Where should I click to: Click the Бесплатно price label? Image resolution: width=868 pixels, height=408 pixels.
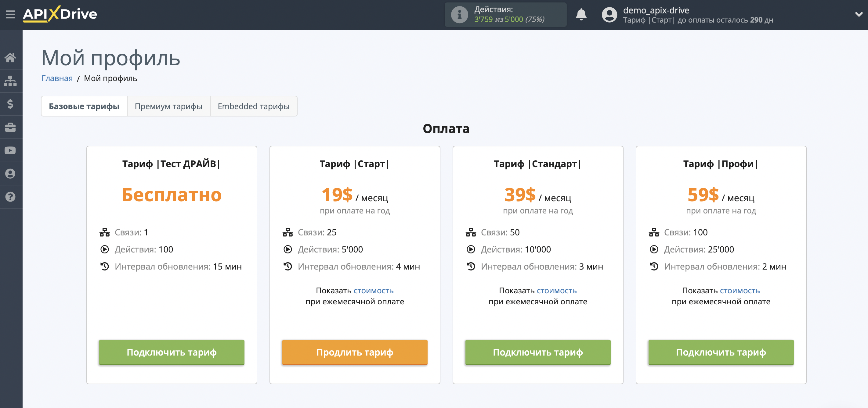(x=172, y=195)
